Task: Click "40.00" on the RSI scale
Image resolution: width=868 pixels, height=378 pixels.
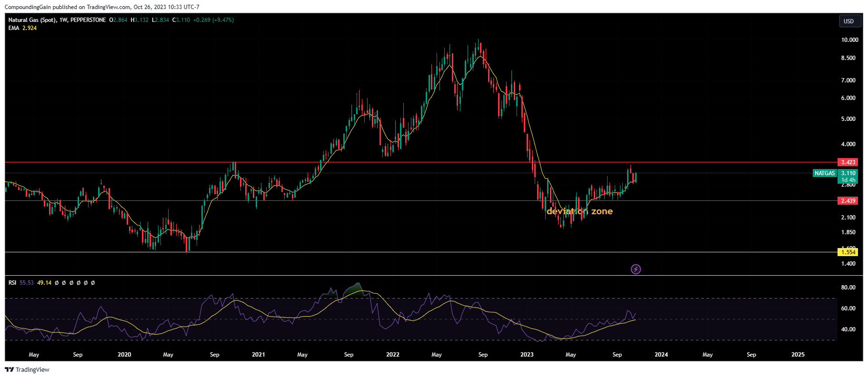Action: (x=848, y=329)
